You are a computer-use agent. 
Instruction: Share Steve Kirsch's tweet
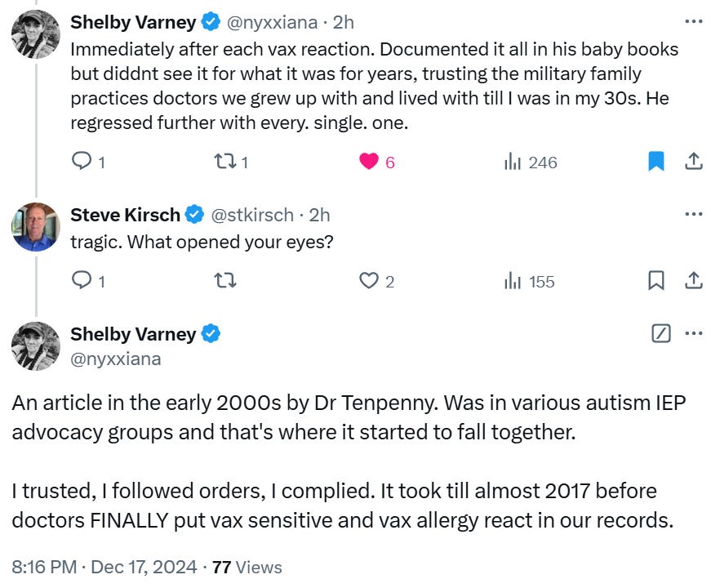(693, 281)
